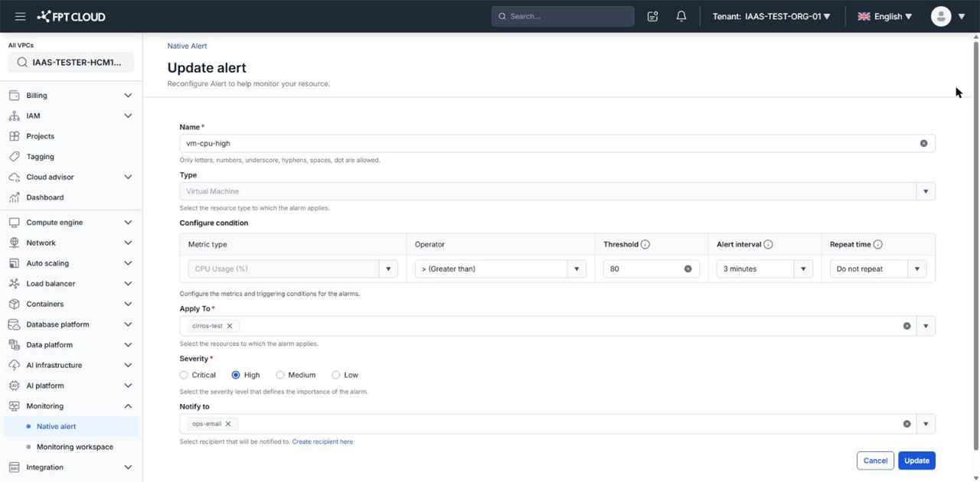980x482 pixels.
Task: Clear all Notify to selections
Action: tap(906, 424)
